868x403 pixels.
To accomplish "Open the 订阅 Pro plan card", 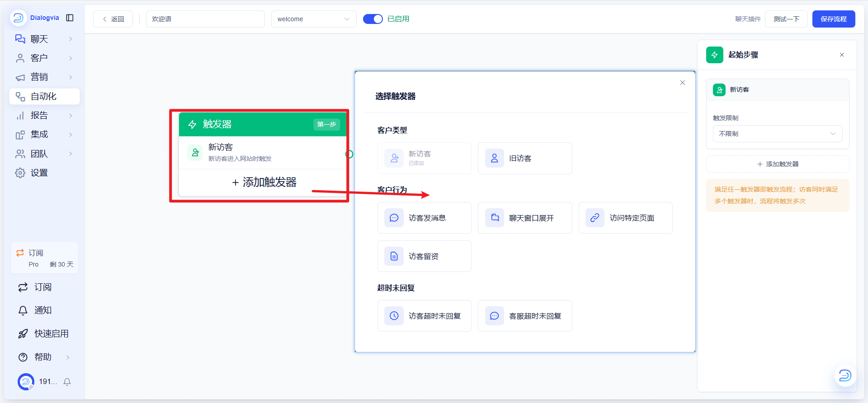I will point(44,258).
